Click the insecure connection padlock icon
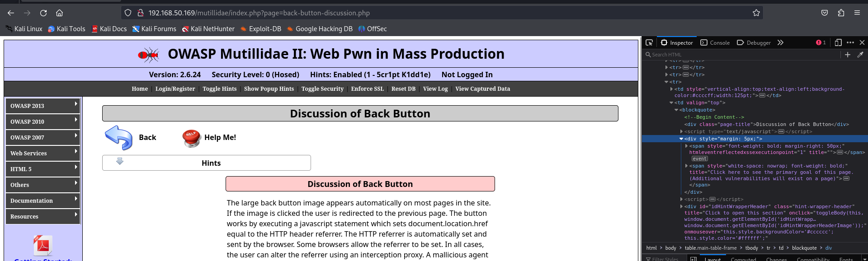This screenshot has height=261, width=868. 141,13
